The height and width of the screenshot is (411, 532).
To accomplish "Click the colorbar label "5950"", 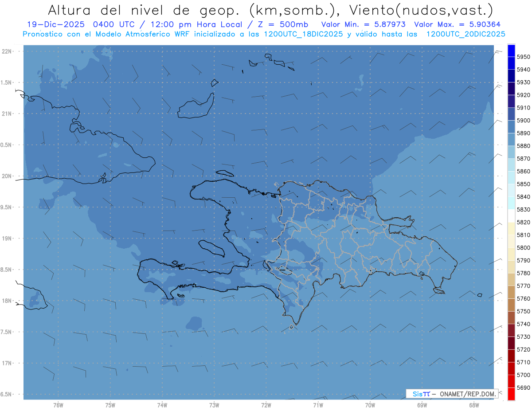I will point(524,57).
